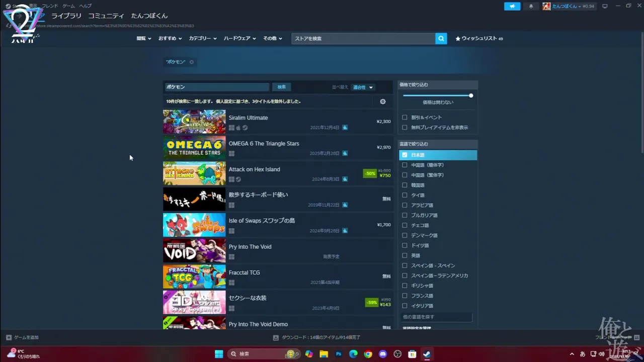Open File Explorer from the taskbar

[x=324, y=354]
